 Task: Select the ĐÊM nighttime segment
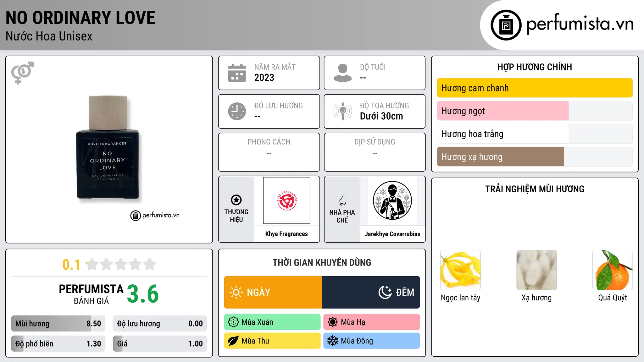pyautogui.click(x=371, y=292)
